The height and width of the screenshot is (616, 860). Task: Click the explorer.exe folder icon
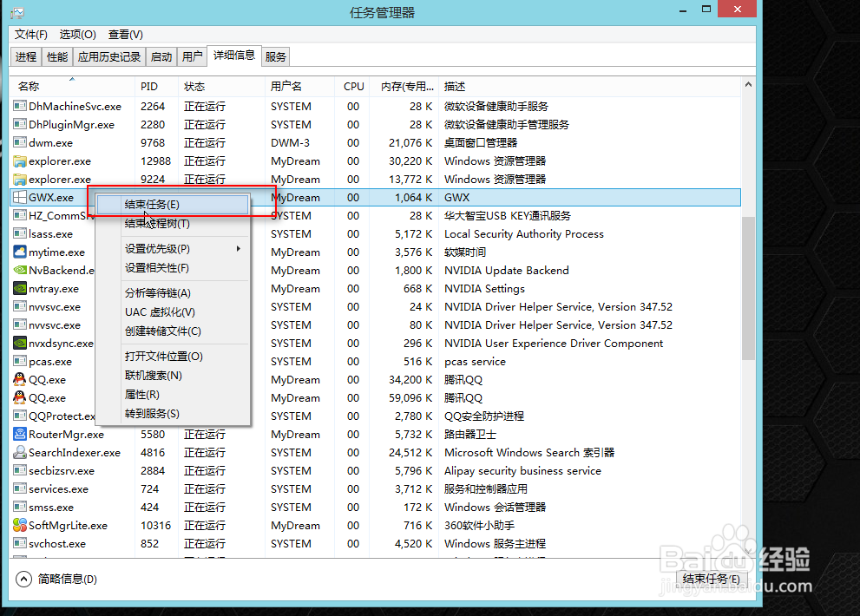(19, 161)
